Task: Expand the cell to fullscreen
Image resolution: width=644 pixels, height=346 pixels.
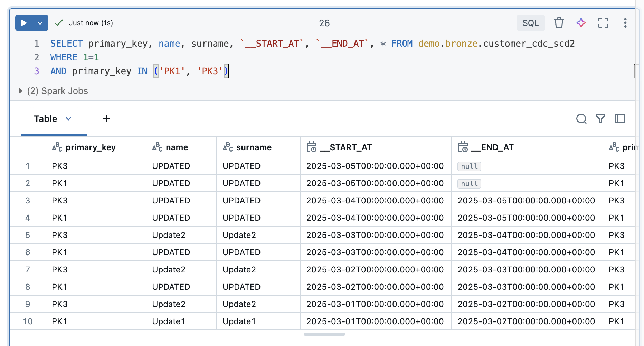Action: pyautogui.click(x=603, y=23)
